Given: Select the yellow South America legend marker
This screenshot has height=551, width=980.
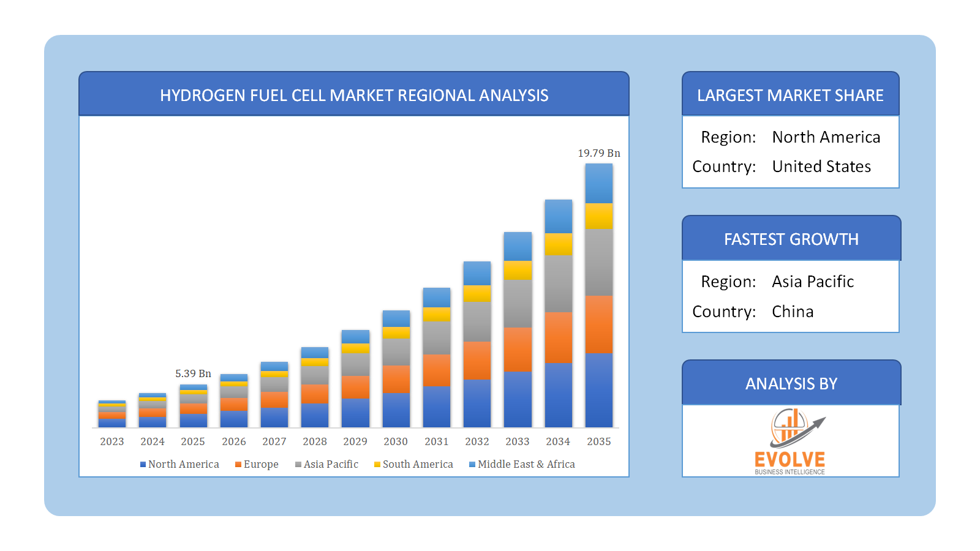Looking at the screenshot, I should coord(376,464).
